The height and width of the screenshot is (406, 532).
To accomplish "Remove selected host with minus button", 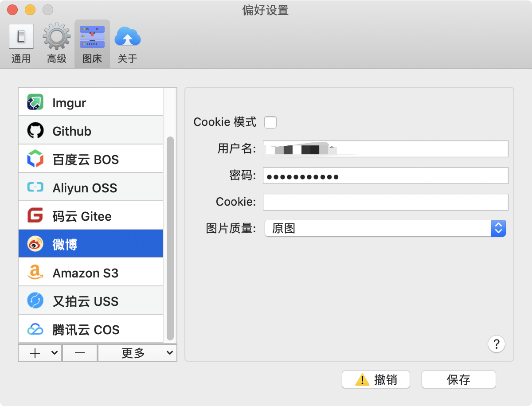I will tap(80, 353).
